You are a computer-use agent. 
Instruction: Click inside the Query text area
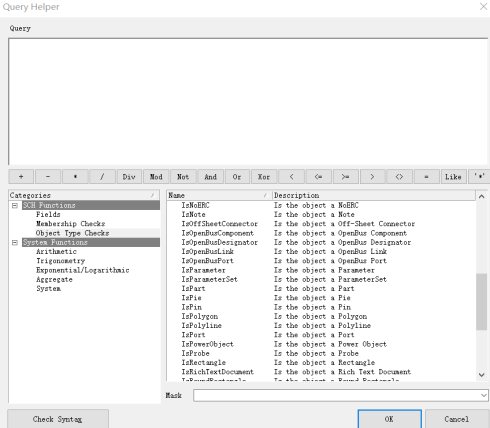(248, 101)
